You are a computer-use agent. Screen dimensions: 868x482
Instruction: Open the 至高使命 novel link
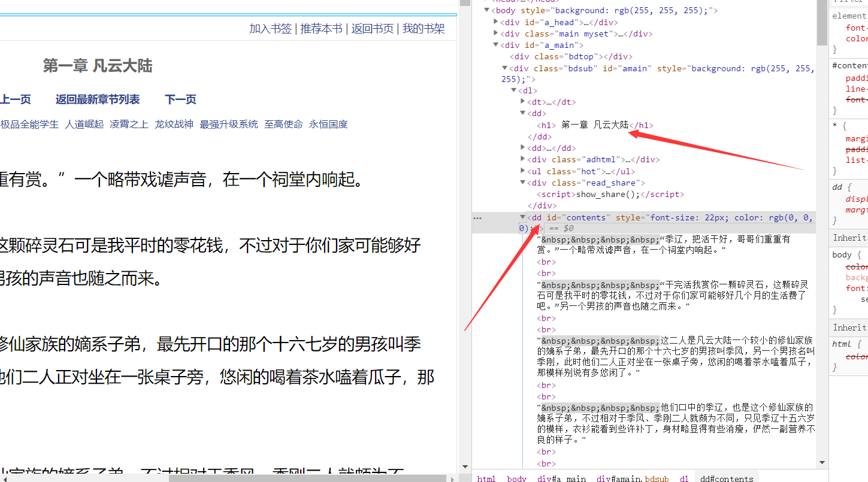[283, 125]
